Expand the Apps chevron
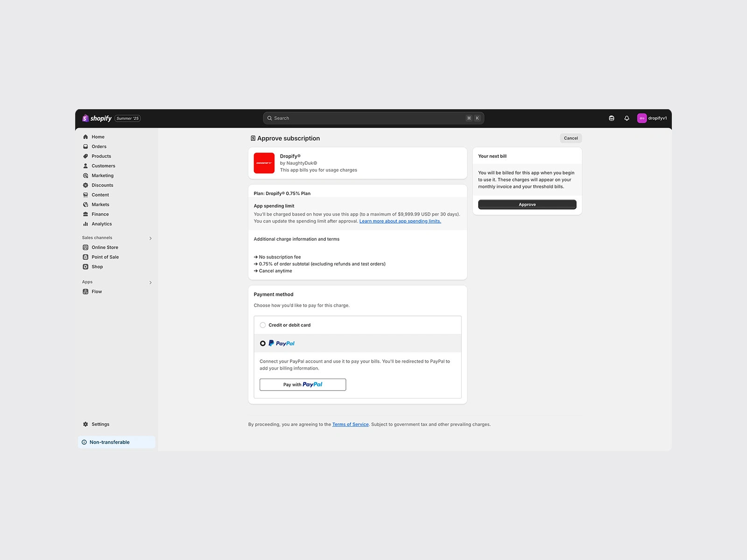The image size is (747, 560). [150, 283]
